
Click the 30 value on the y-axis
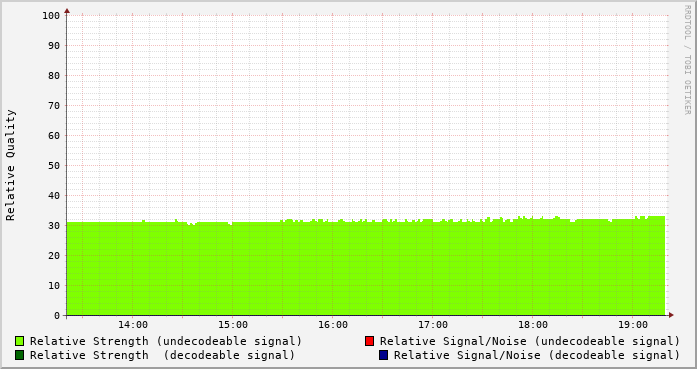[x=54, y=226]
